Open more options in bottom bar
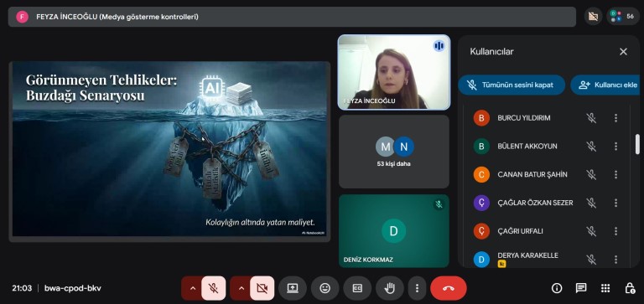The image size is (644, 304). [x=417, y=288]
